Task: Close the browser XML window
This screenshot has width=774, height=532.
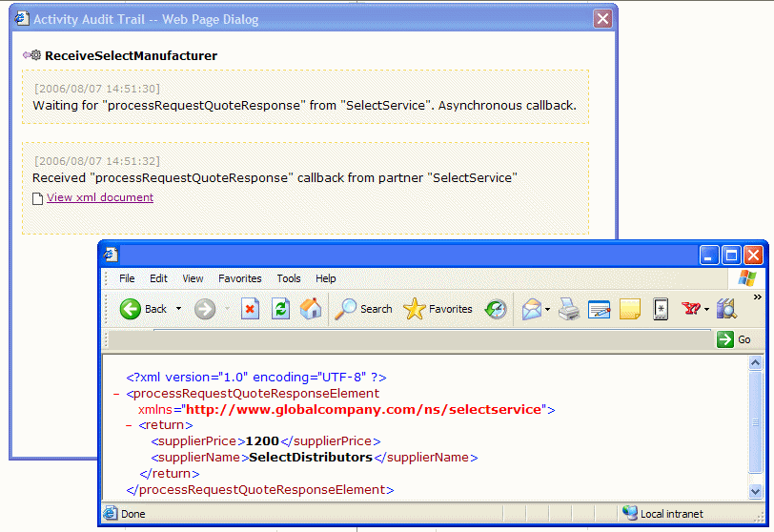Action: pyautogui.click(x=753, y=256)
